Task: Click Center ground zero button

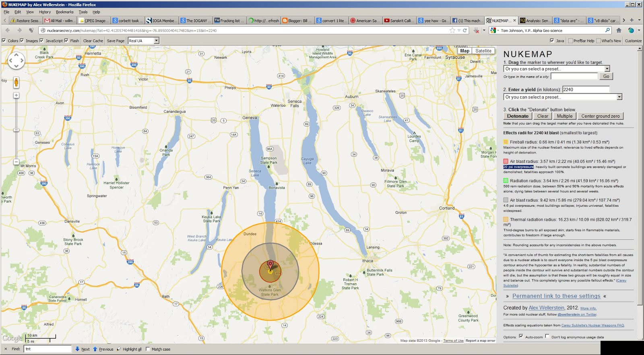Action: pos(600,116)
